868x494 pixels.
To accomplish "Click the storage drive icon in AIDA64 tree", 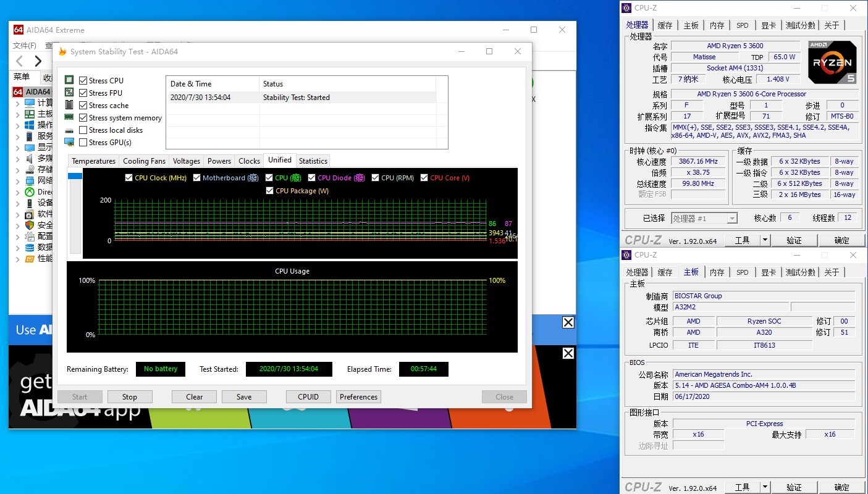I will [30, 169].
